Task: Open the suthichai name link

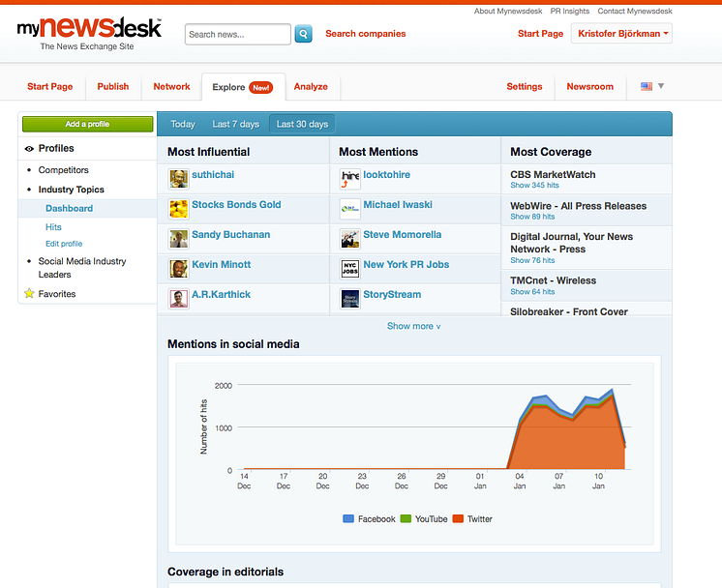Action: (x=213, y=175)
